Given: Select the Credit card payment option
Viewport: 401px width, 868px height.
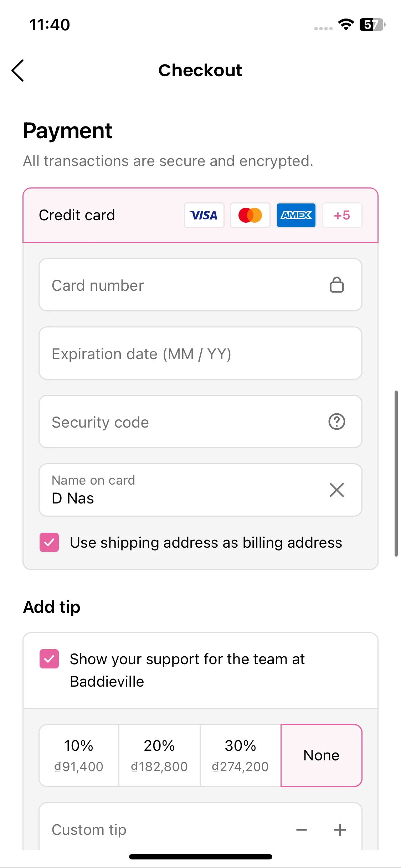Looking at the screenshot, I should [x=200, y=215].
